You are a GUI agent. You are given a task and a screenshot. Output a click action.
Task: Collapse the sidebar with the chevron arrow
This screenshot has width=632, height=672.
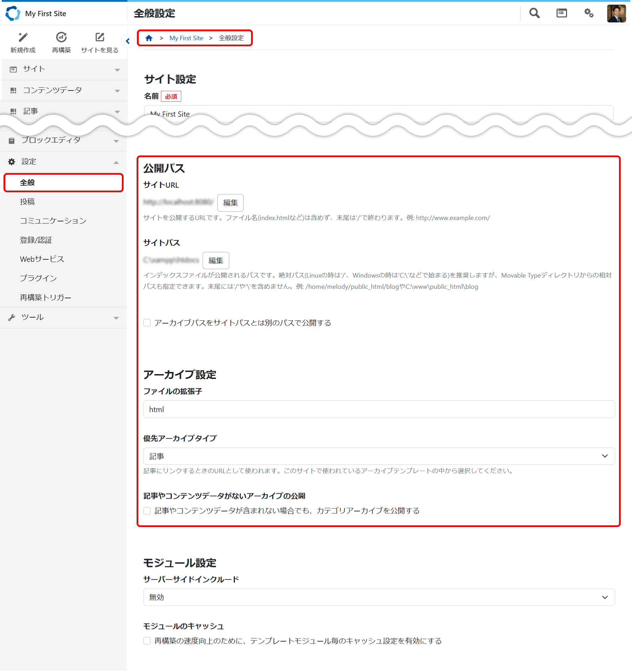[x=128, y=41]
